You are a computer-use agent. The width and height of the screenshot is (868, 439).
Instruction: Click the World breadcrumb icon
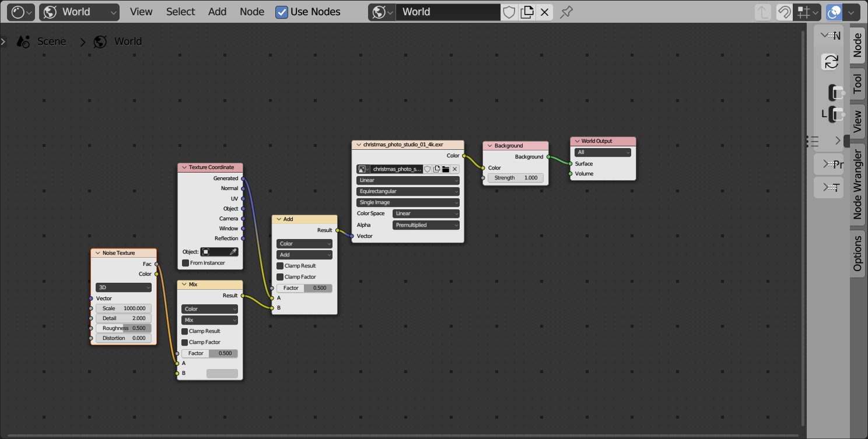100,41
